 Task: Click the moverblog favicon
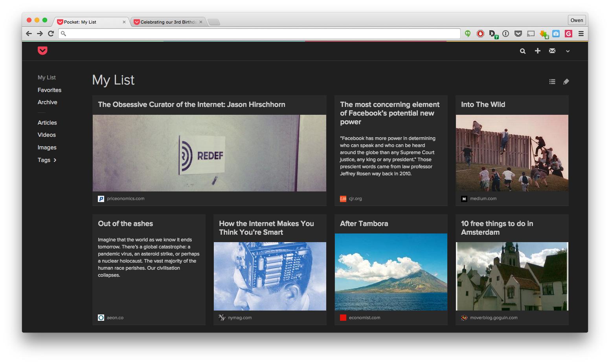pos(464,318)
